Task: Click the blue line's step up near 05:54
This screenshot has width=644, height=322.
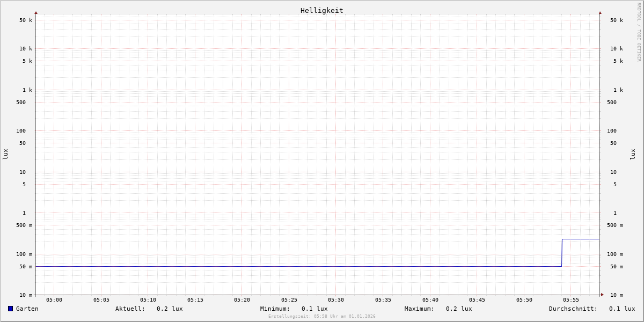Action: tap(562, 253)
